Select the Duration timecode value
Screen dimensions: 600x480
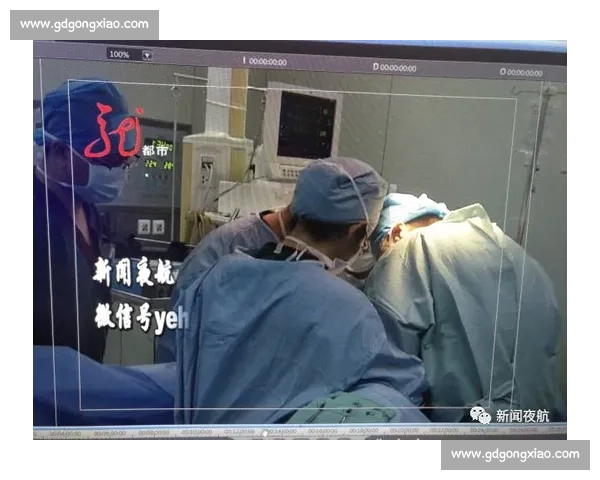(x=398, y=68)
